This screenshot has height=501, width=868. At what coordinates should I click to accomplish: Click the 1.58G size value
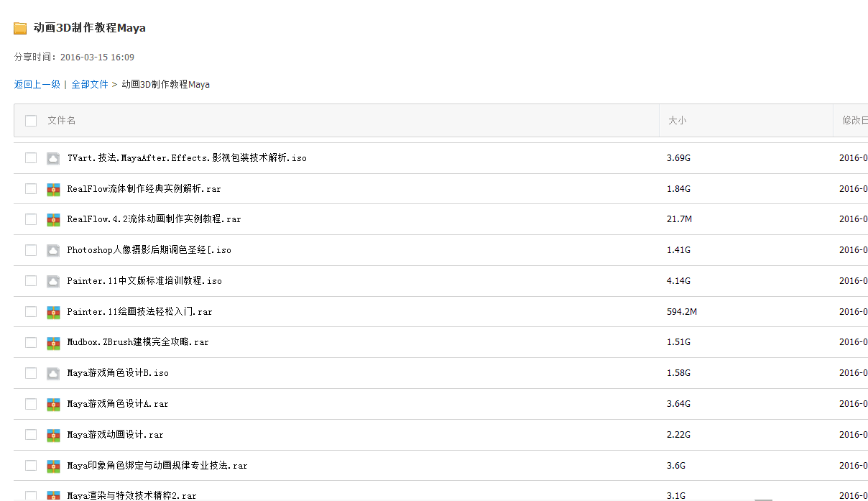click(x=678, y=373)
